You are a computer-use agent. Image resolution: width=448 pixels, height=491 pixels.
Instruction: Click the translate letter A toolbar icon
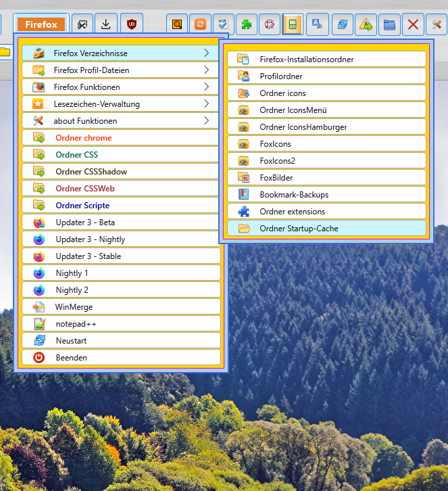[x=317, y=25]
